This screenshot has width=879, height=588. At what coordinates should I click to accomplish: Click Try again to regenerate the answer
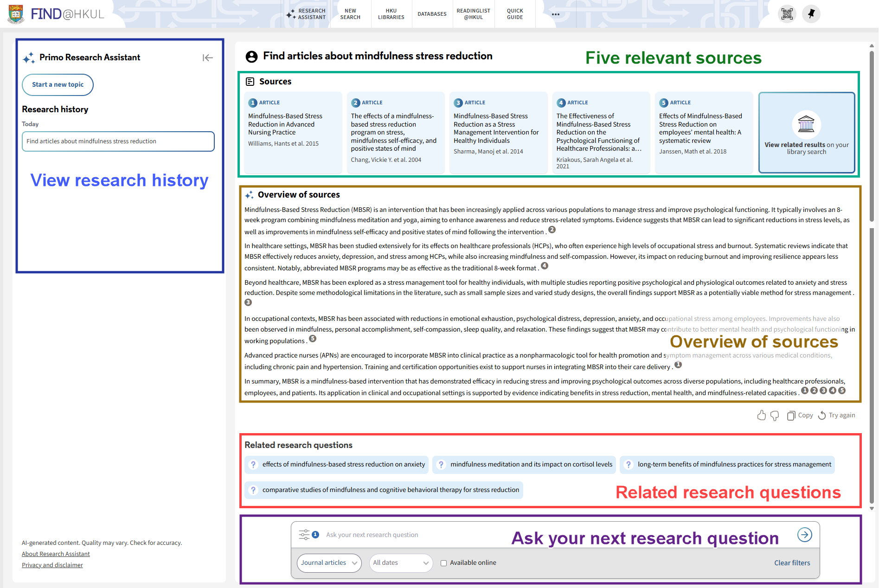click(836, 415)
